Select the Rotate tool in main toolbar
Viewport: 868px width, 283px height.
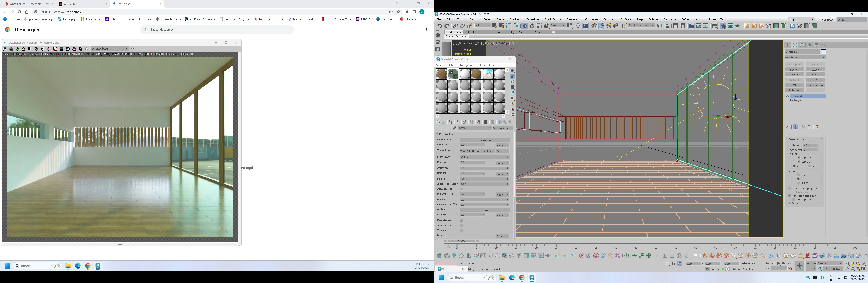(x=532, y=26)
